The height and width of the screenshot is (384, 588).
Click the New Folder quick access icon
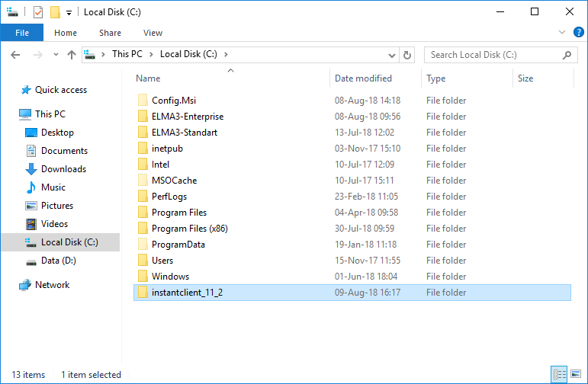click(55, 12)
